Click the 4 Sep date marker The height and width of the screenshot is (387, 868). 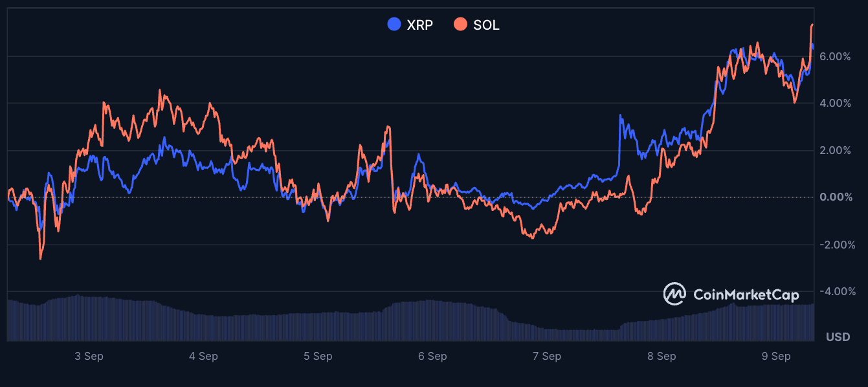point(203,357)
